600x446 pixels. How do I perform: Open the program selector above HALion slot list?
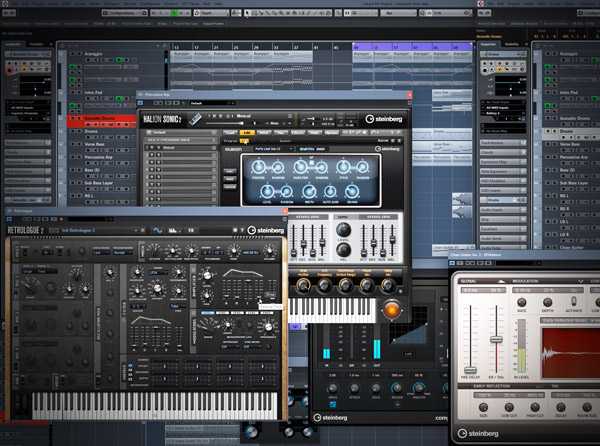click(181, 140)
